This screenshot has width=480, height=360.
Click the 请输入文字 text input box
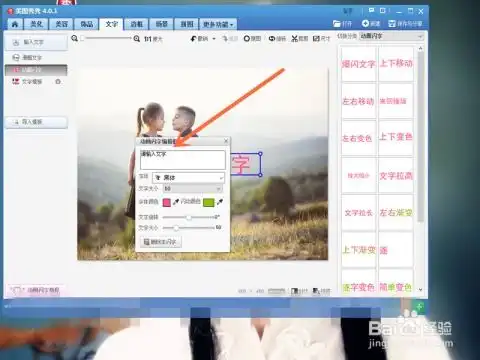183,160
